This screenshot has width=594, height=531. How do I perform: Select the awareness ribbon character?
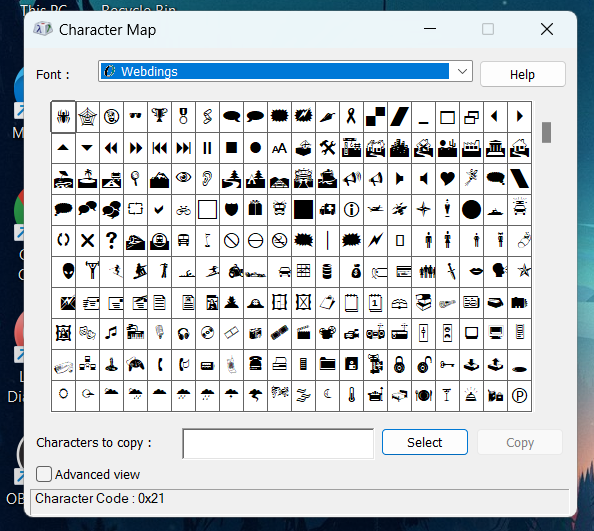point(351,117)
